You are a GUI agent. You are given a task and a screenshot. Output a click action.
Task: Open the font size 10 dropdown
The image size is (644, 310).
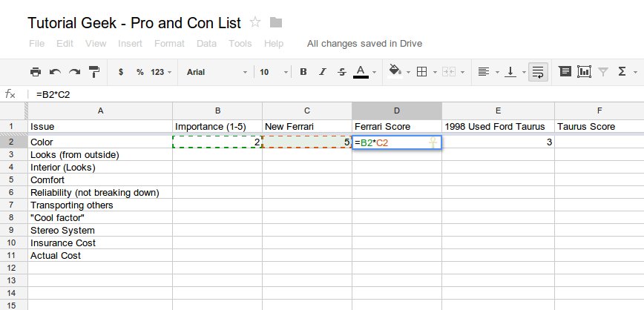pyautogui.click(x=272, y=72)
